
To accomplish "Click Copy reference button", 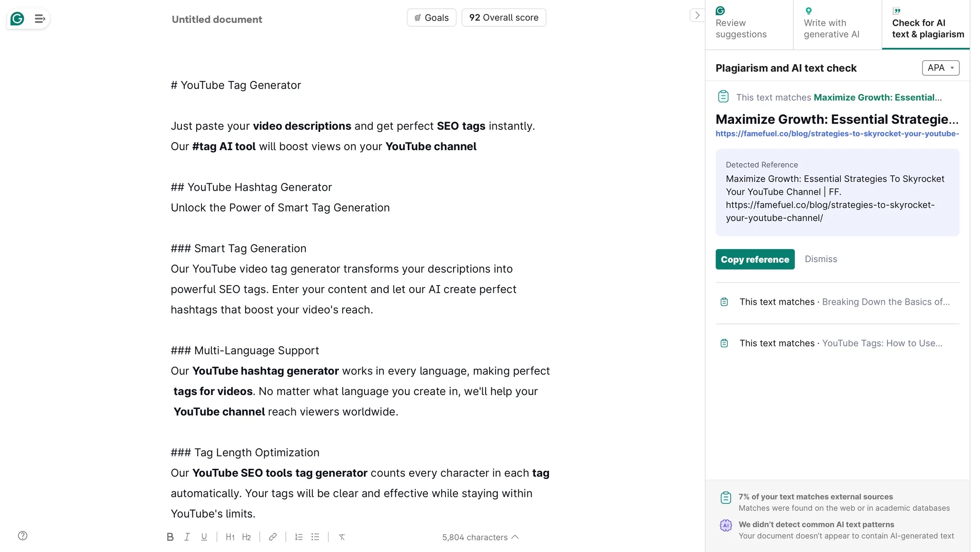I will pyautogui.click(x=755, y=259).
